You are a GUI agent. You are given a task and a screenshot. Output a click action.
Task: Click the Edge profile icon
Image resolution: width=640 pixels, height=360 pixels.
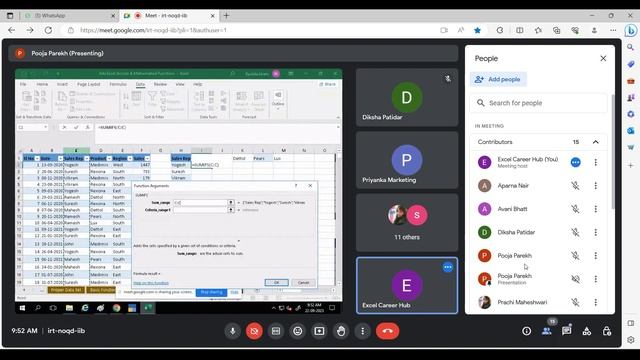tap(594, 30)
